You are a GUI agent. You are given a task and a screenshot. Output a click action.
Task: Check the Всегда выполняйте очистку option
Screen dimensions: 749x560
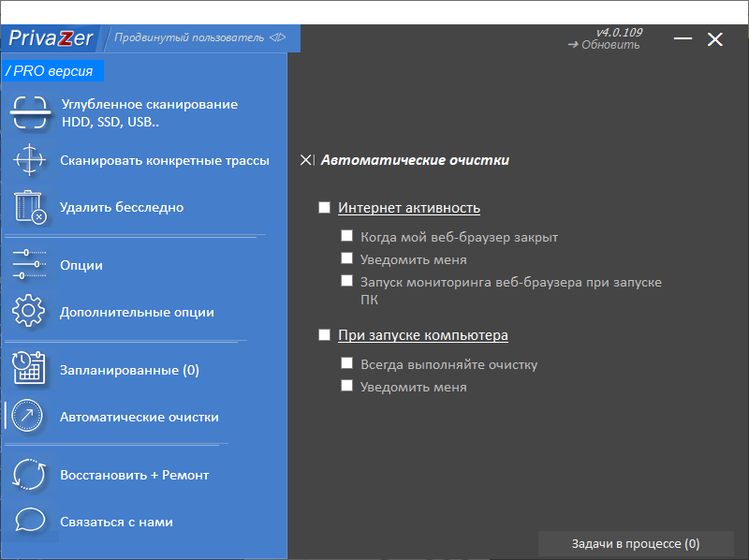347,363
